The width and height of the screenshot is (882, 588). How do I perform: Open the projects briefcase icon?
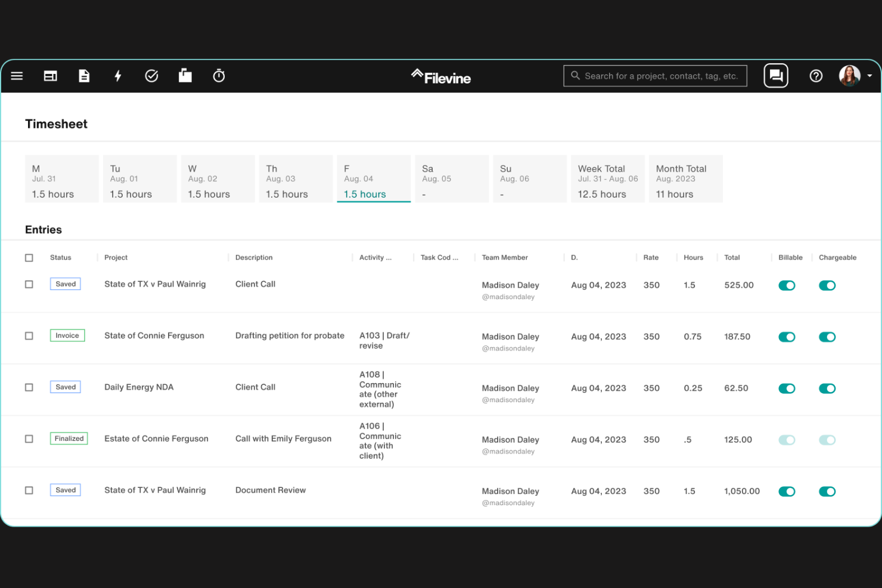185,76
